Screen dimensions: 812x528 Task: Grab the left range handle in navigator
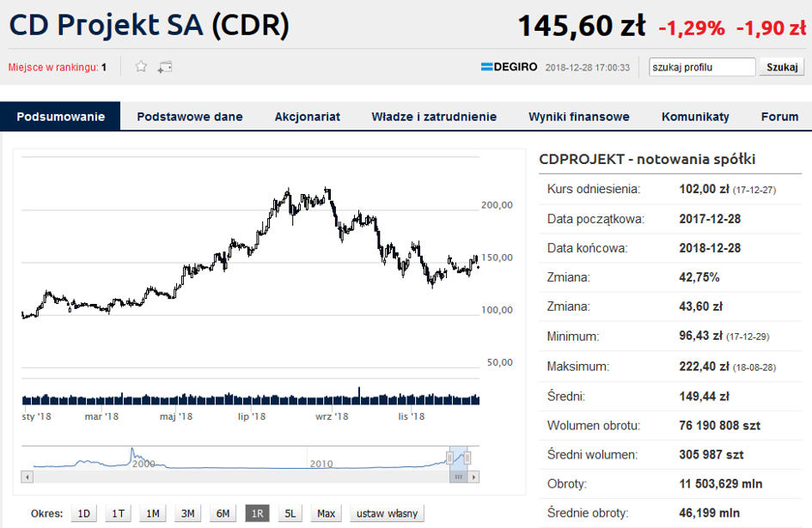(449, 458)
